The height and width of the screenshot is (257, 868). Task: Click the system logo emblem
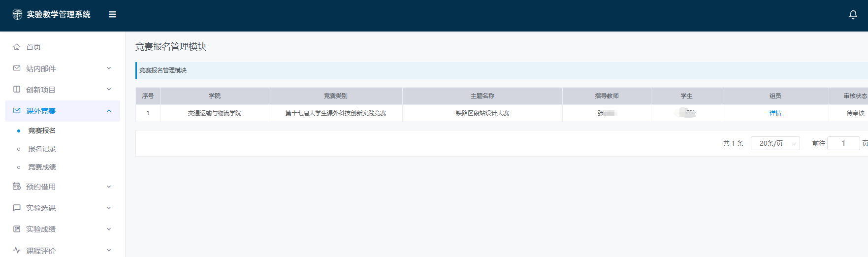point(17,15)
